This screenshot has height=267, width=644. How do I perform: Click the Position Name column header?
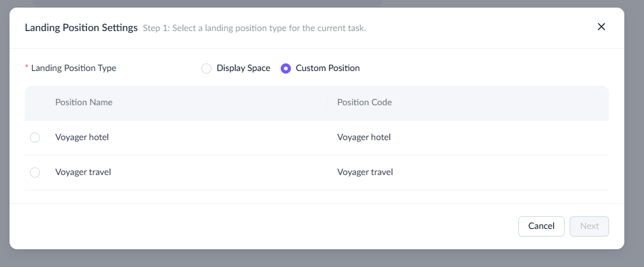click(84, 103)
